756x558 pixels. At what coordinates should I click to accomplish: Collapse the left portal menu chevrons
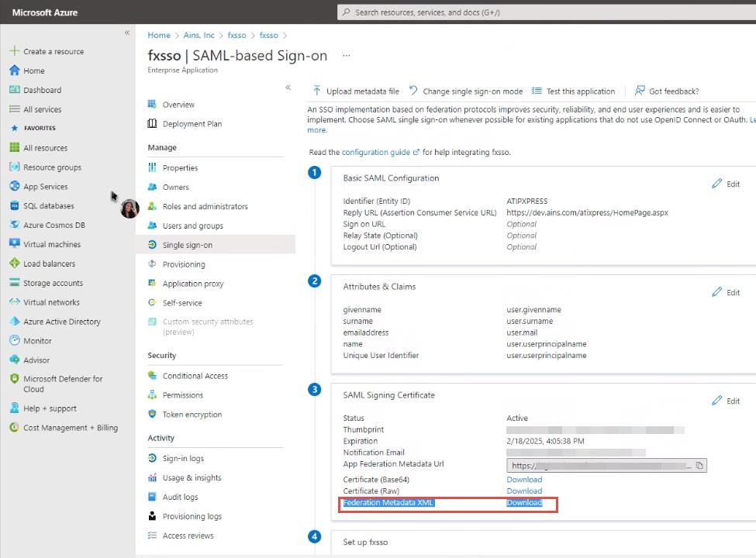click(x=127, y=33)
